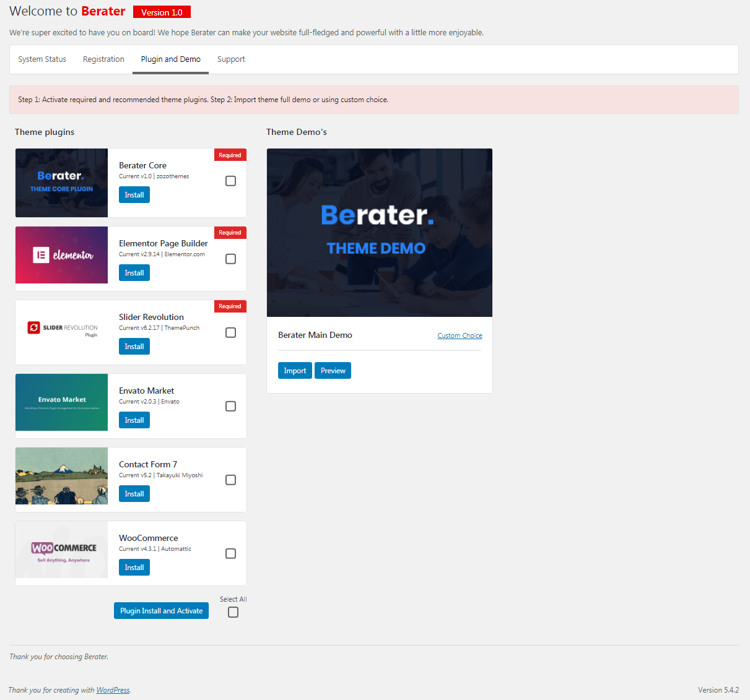Image resolution: width=750 pixels, height=700 pixels.
Task: Click the Elementor logo thumbnail
Action: 61,255
